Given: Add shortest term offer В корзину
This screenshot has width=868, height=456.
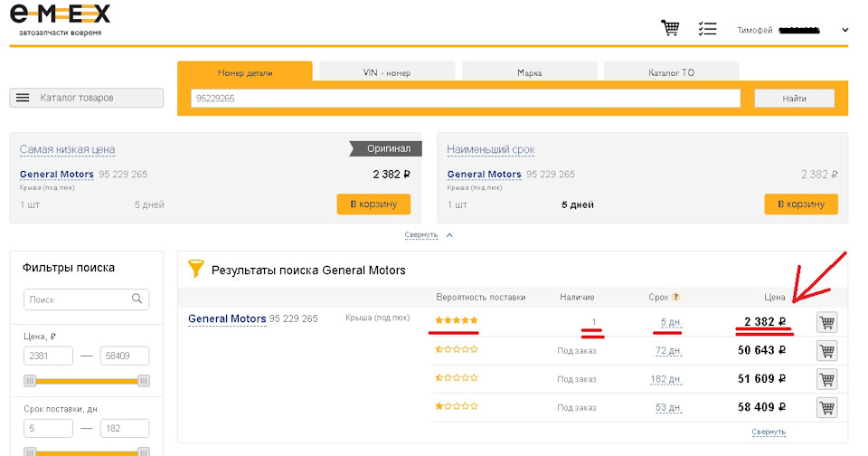Looking at the screenshot, I should coord(801,204).
